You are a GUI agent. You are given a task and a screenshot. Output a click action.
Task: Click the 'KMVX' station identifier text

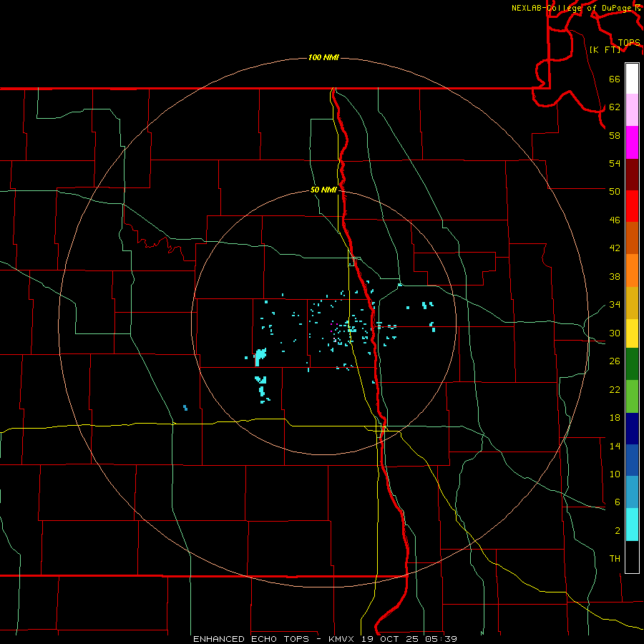pyautogui.click(x=342, y=639)
